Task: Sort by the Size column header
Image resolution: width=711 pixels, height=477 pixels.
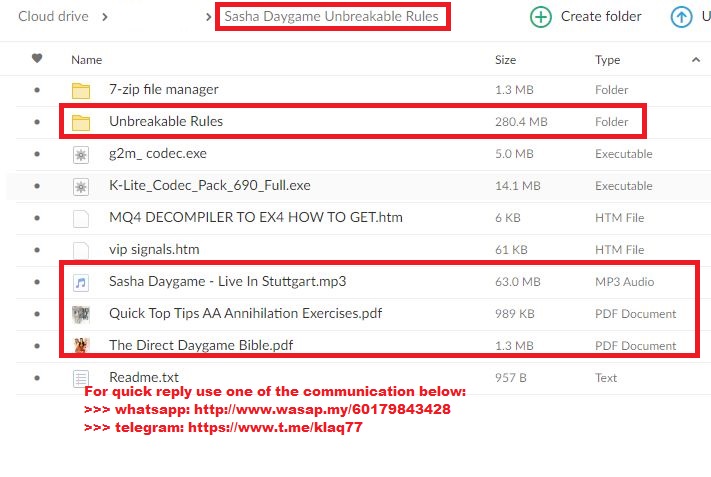Action: [505, 60]
